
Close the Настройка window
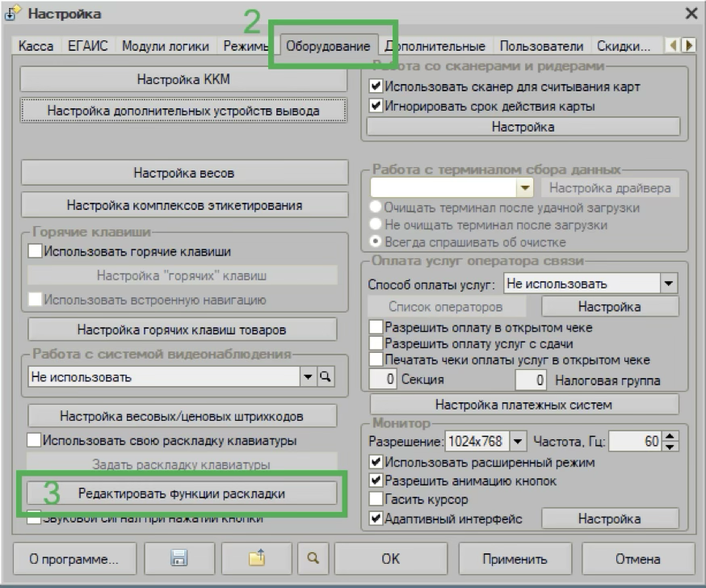691,14
